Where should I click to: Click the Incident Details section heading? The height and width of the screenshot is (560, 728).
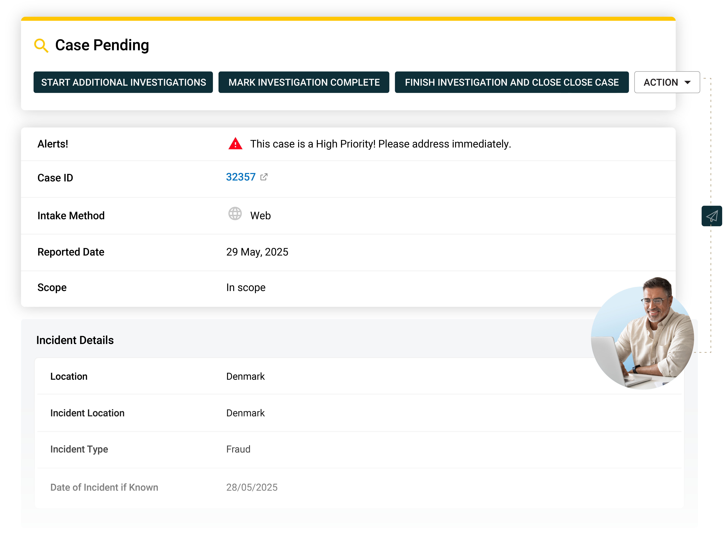click(x=75, y=340)
